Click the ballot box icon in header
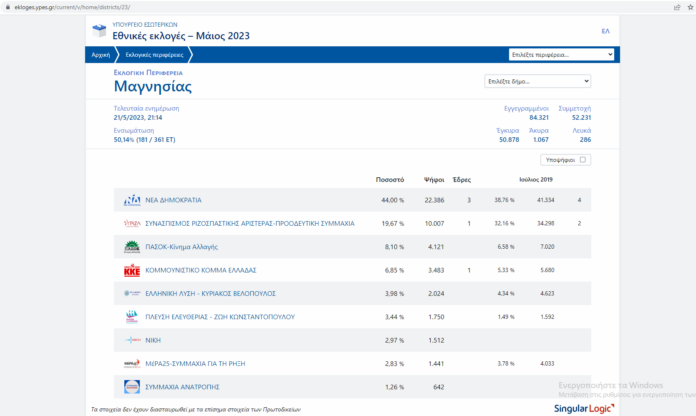696x416 pixels. pos(97,32)
